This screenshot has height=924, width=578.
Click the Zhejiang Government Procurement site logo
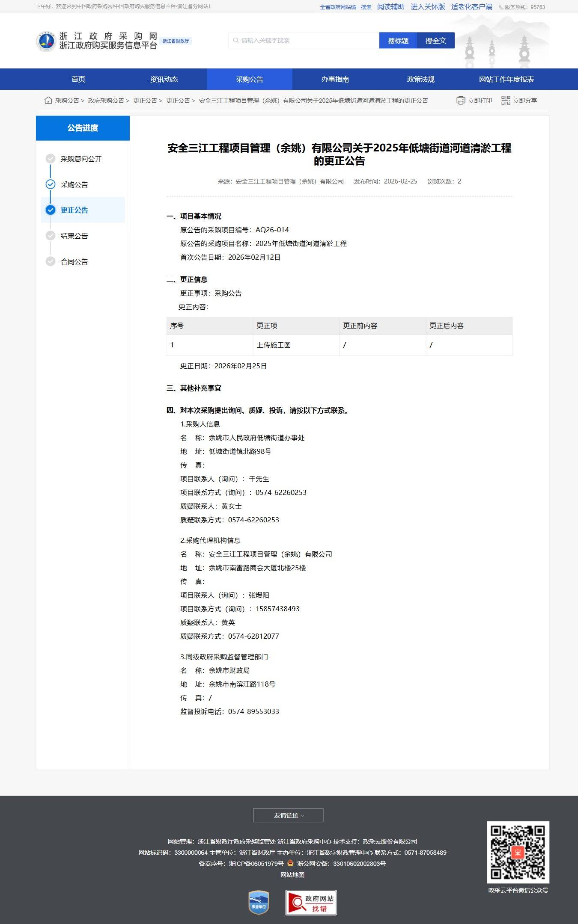coord(45,41)
